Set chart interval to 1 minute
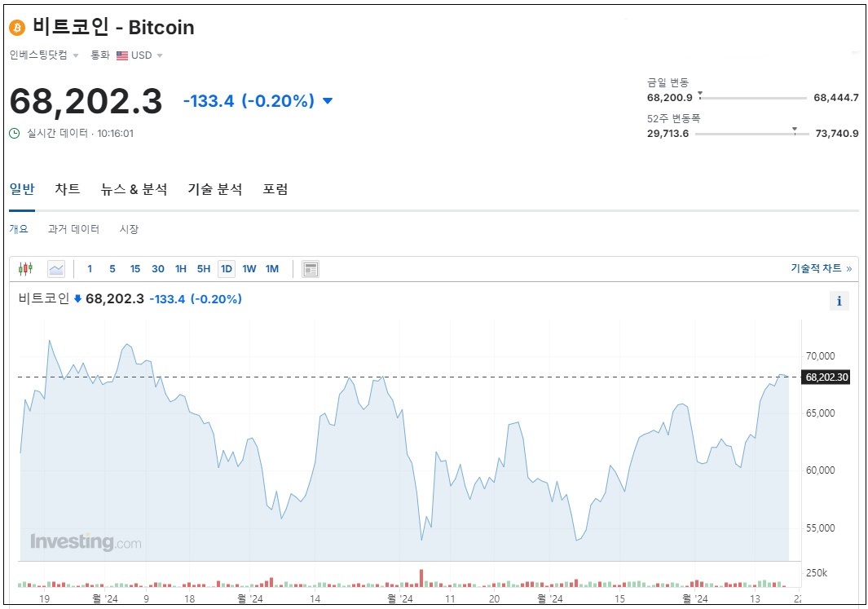 (90, 269)
